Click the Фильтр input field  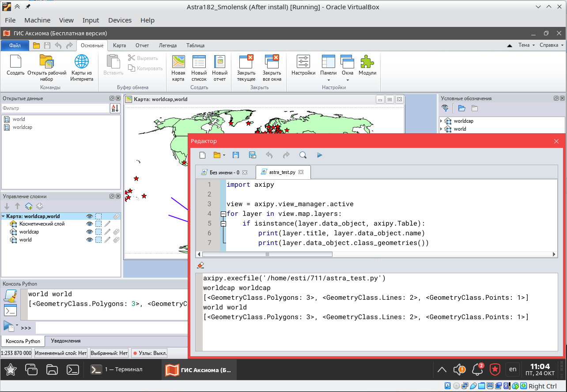[x=55, y=108]
